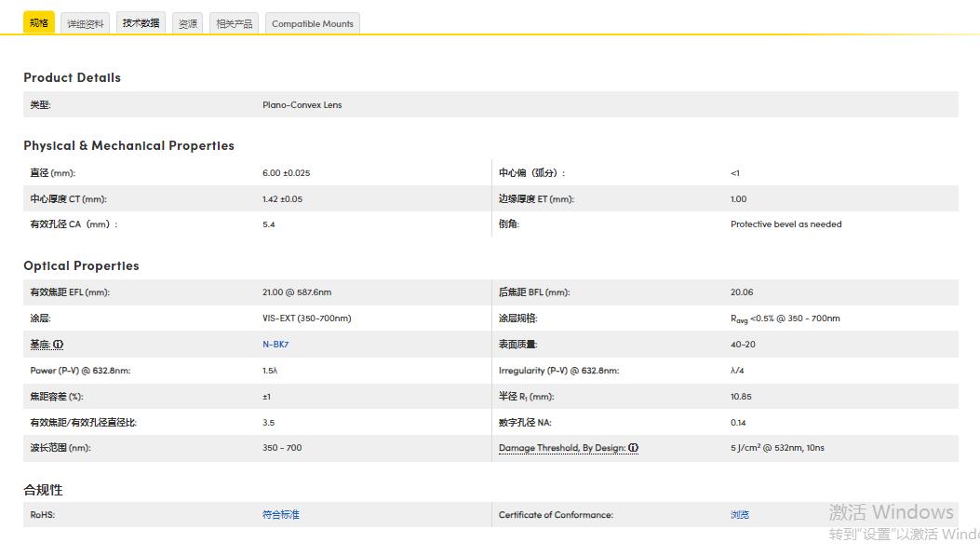Image resolution: width=980 pixels, height=556 pixels.
Task: Click the Plano-Convex Lens type value
Action: click(302, 105)
